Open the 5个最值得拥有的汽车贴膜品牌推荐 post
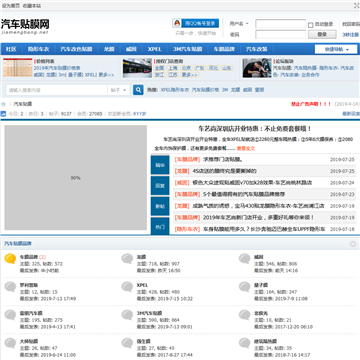360x360 pixels. 244,194
